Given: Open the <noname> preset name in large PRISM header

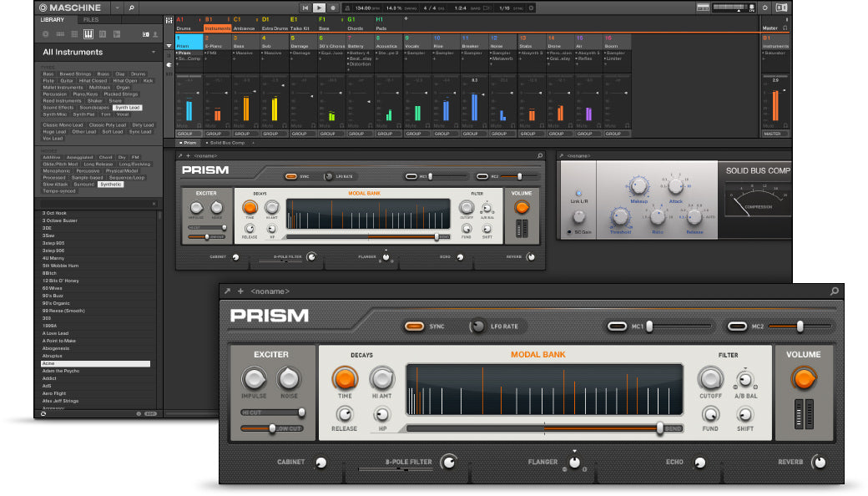Looking at the screenshot, I should coord(270,291).
